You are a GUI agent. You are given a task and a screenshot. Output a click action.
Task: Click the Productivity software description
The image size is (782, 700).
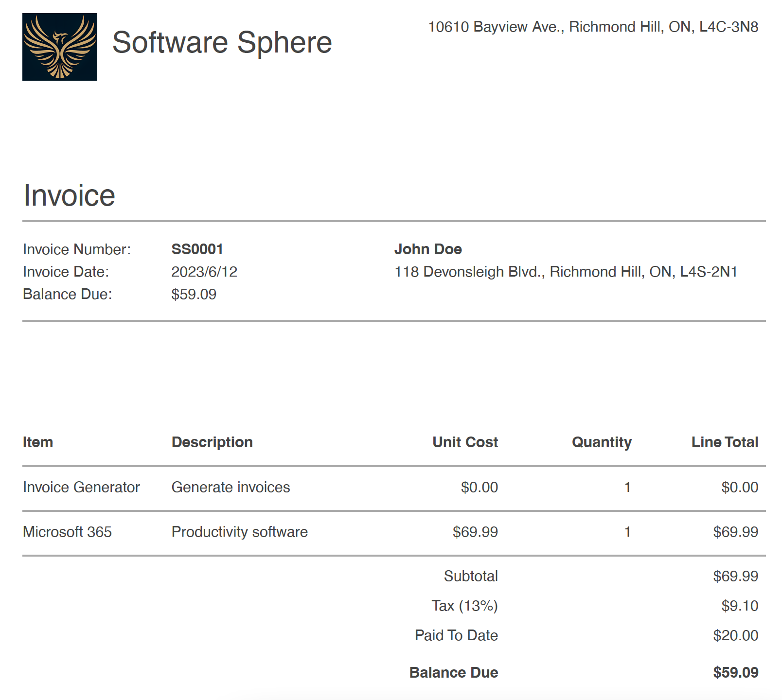(240, 532)
